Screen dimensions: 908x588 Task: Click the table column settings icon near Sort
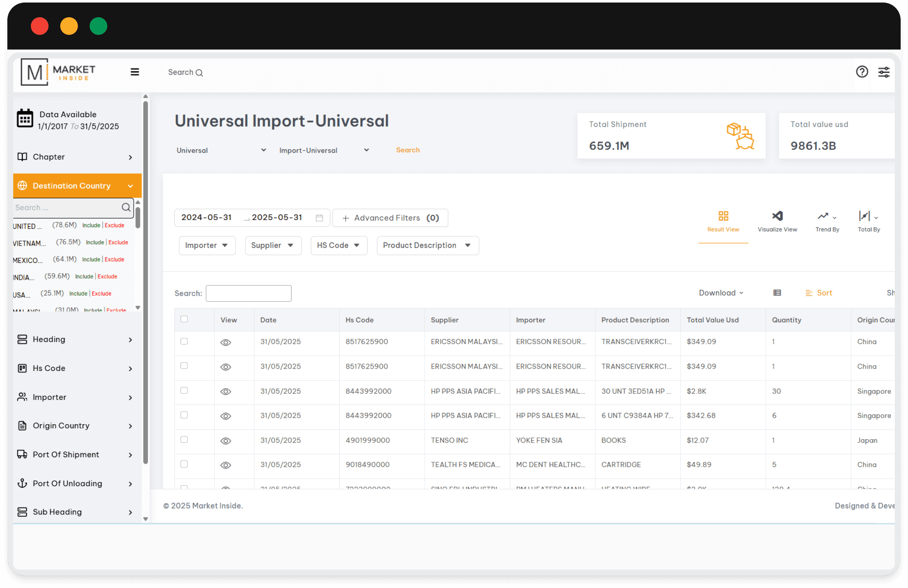[778, 293]
